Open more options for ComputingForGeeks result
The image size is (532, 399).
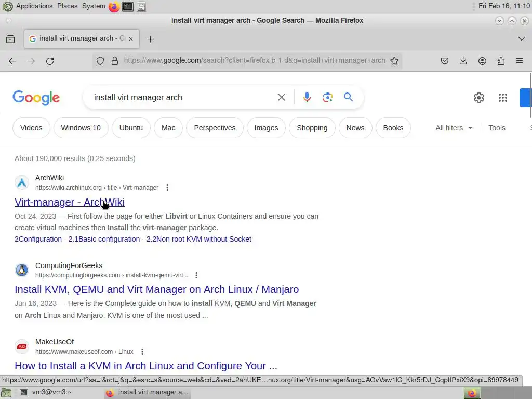[196, 275]
